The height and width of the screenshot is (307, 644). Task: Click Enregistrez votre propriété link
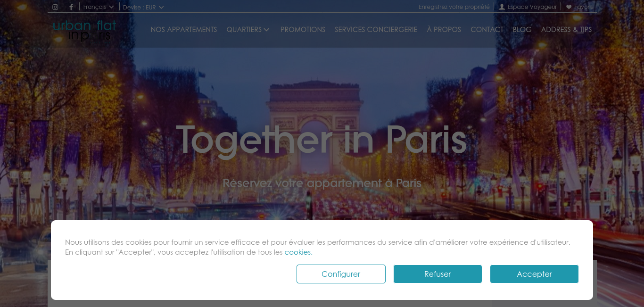(454, 7)
